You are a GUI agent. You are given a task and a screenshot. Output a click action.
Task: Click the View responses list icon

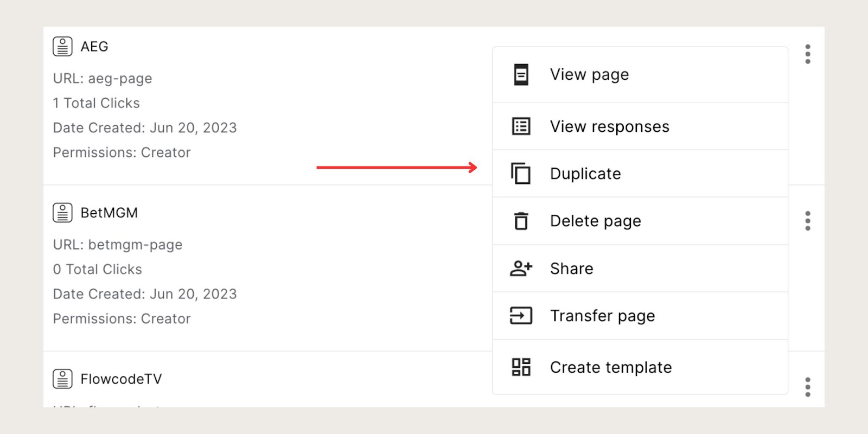pyautogui.click(x=521, y=126)
